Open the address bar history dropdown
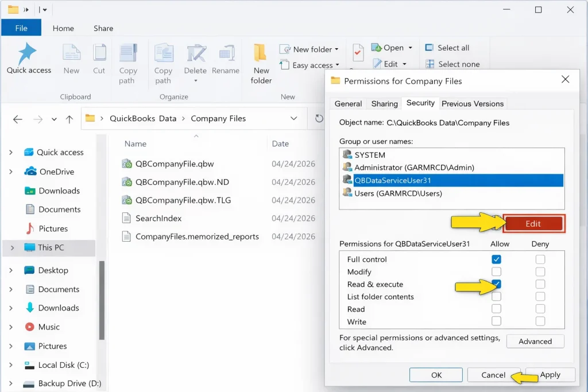This screenshot has height=392, width=588. [x=293, y=118]
